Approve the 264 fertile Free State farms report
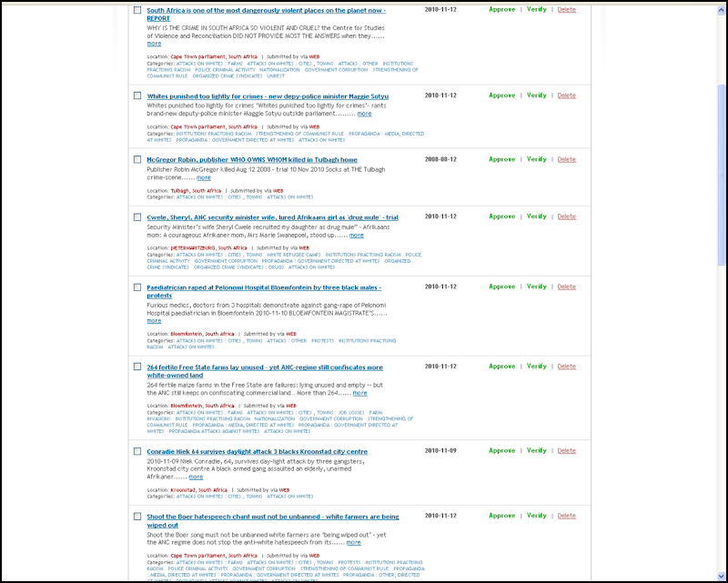728x583 pixels. pyautogui.click(x=502, y=367)
